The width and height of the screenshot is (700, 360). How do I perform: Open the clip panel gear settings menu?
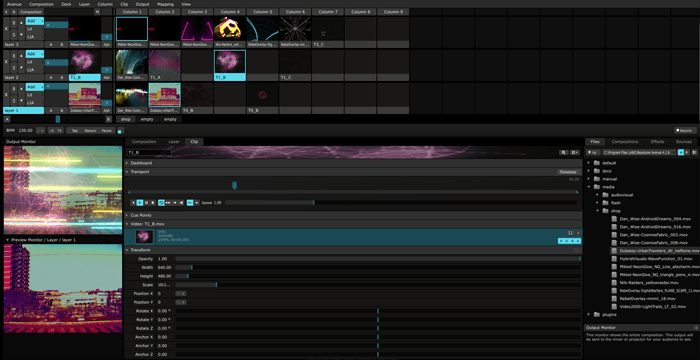575,152
